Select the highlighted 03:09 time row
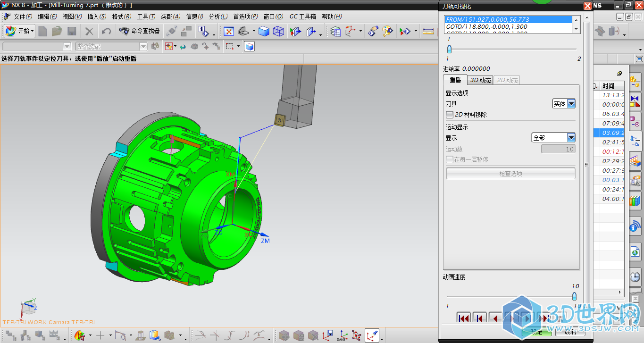 click(609, 133)
